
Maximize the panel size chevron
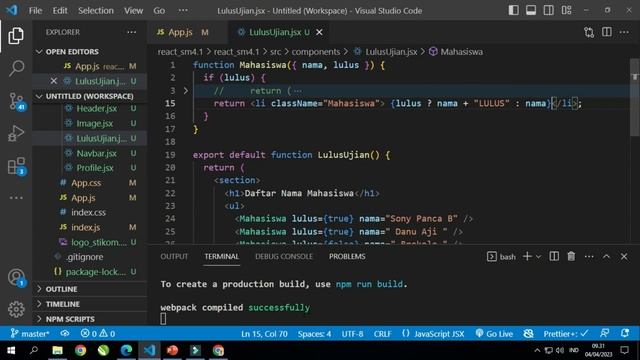tap(607, 257)
